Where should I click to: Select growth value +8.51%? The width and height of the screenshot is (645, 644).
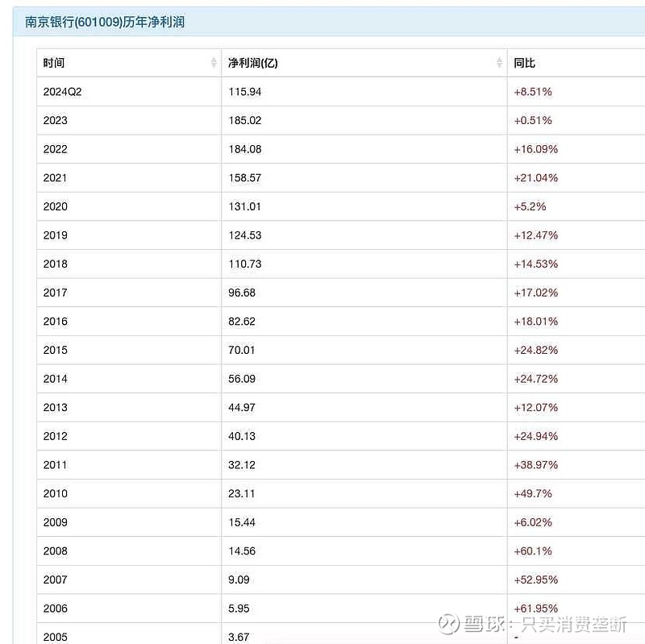point(533,92)
